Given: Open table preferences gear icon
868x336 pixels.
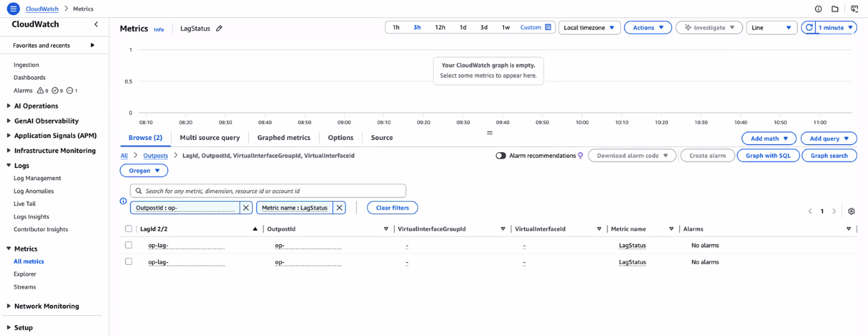Looking at the screenshot, I should point(851,212).
